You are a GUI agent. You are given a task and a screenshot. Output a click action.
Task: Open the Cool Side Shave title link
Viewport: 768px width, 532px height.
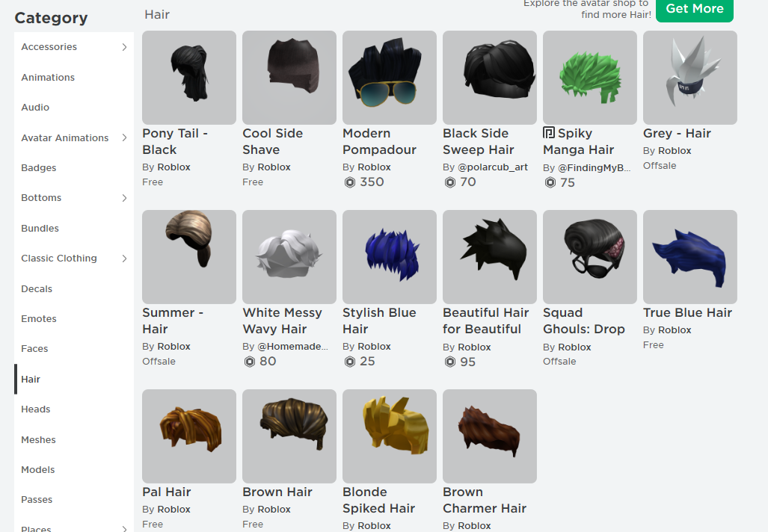coord(273,141)
